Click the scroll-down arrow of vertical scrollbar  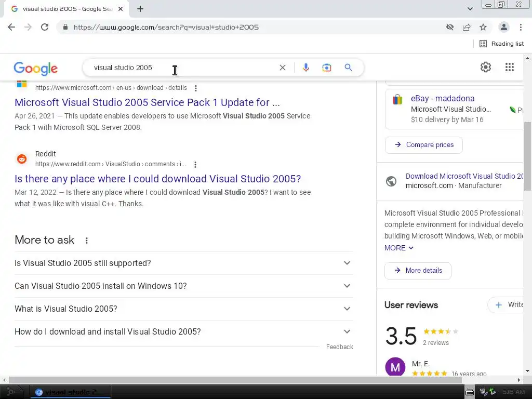click(527, 371)
